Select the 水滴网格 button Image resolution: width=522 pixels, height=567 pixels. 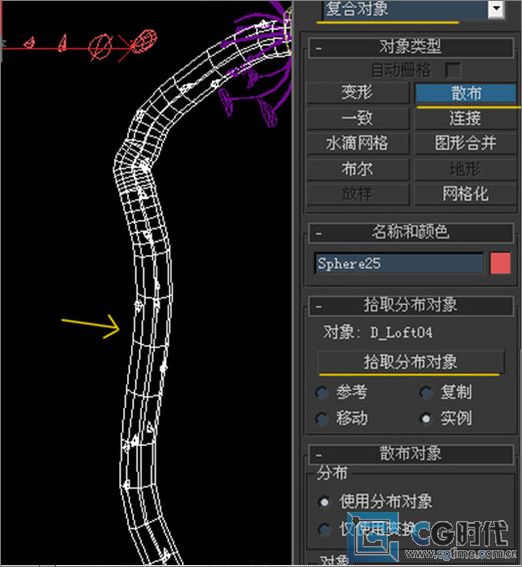coord(358,143)
